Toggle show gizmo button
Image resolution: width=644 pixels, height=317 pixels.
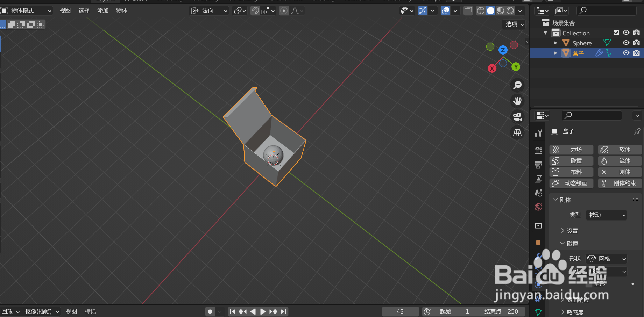coord(423,11)
